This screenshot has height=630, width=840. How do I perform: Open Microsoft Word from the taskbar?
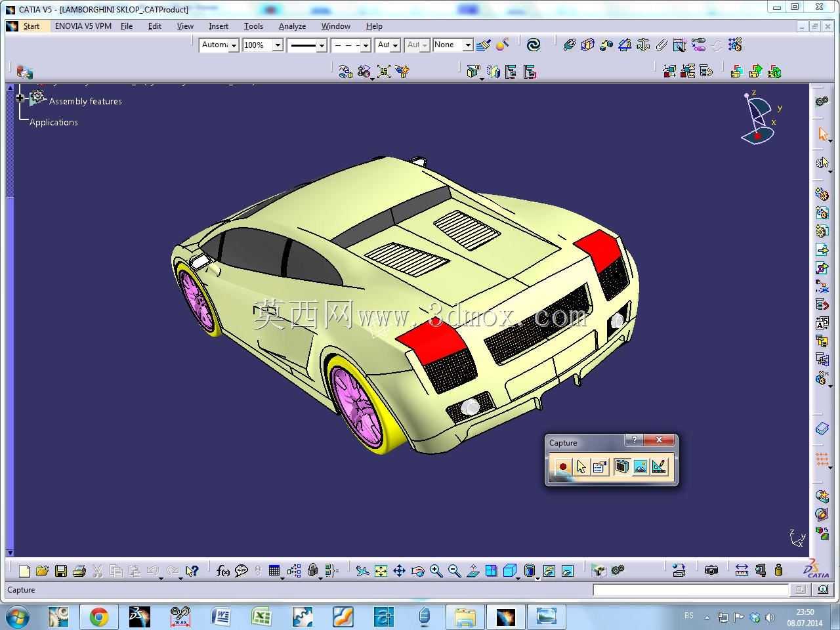220,617
